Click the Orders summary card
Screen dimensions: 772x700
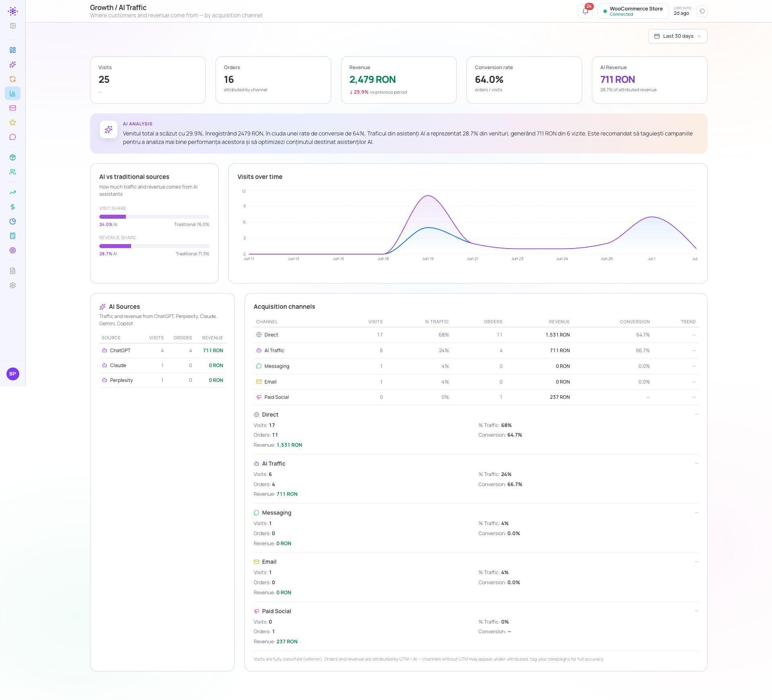(x=273, y=80)
